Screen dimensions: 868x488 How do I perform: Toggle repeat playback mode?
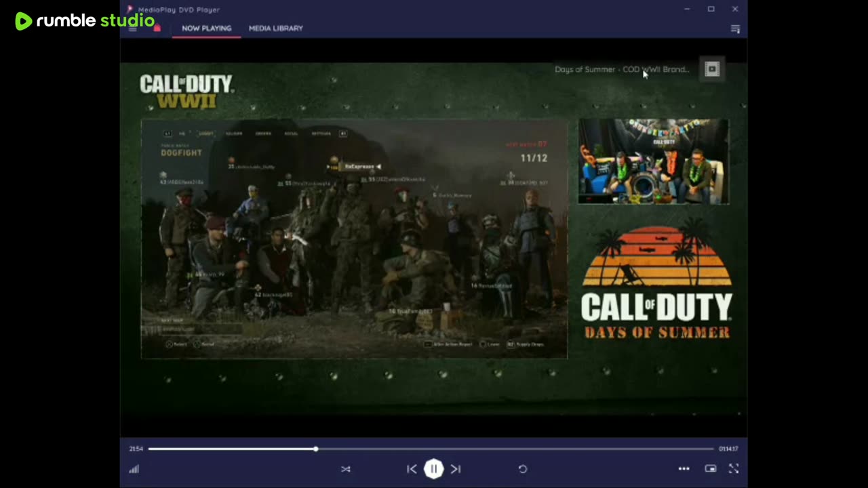click(523, 469)
